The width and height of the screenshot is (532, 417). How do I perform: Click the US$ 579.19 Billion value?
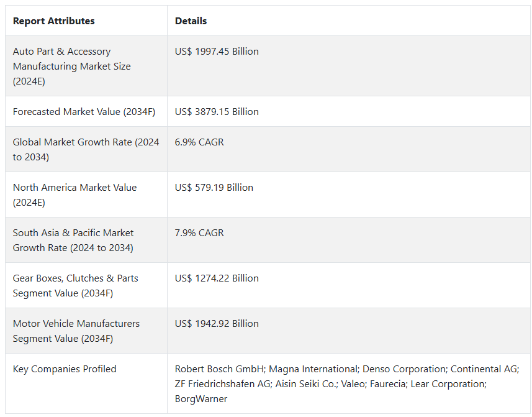tap(214, 188)
